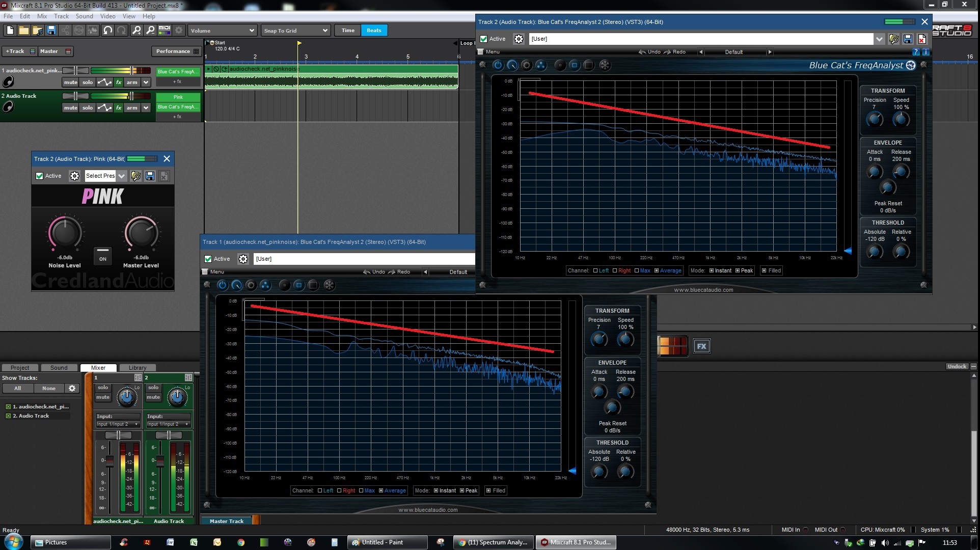Open Select Preset dropdown in Pink plugin
Viewport: 980px width, 550px height.
(121, 176)
